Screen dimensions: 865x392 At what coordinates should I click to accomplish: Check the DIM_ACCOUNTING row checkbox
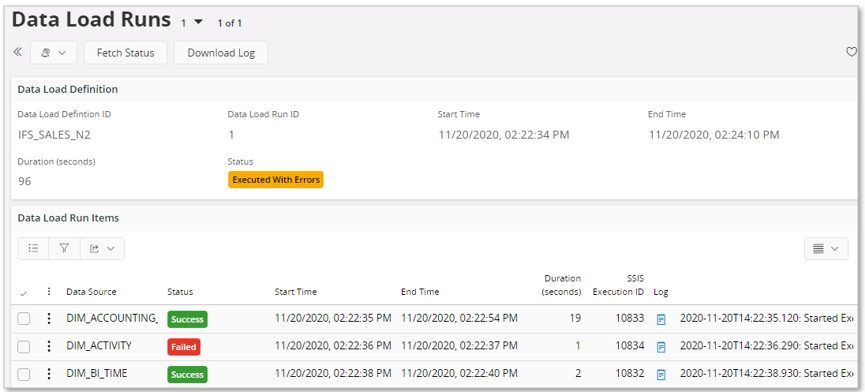pyautogui.click(x=24, y=319)
